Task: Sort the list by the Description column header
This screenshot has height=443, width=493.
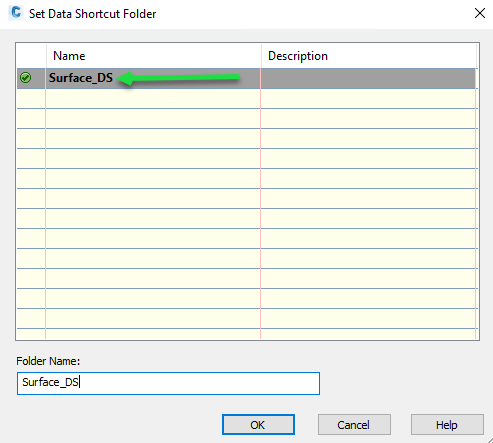Action: pos(369,56)
